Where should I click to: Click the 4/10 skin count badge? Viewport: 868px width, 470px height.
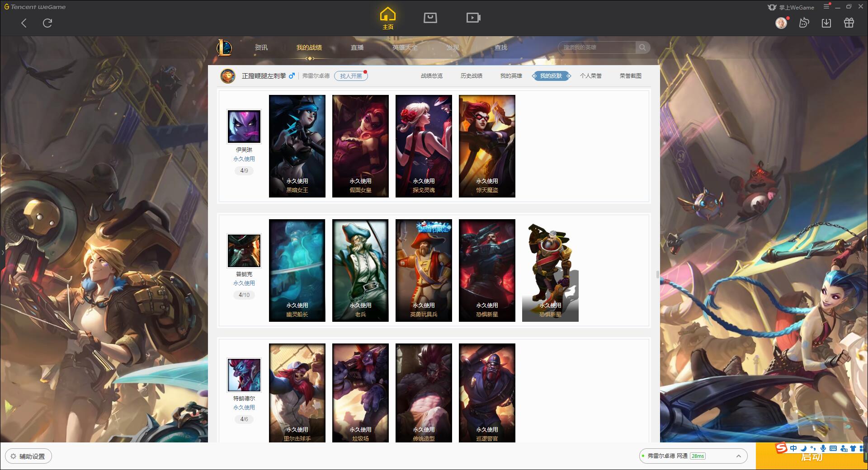(x=244, y=295)
